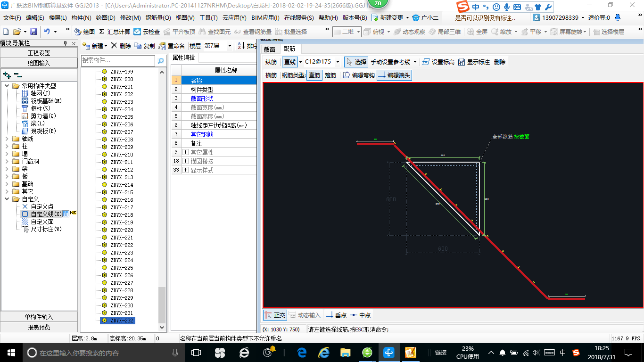644x362 pixels.
Task: Open the BIM应用(I) menu
Action: pos(265,17)
